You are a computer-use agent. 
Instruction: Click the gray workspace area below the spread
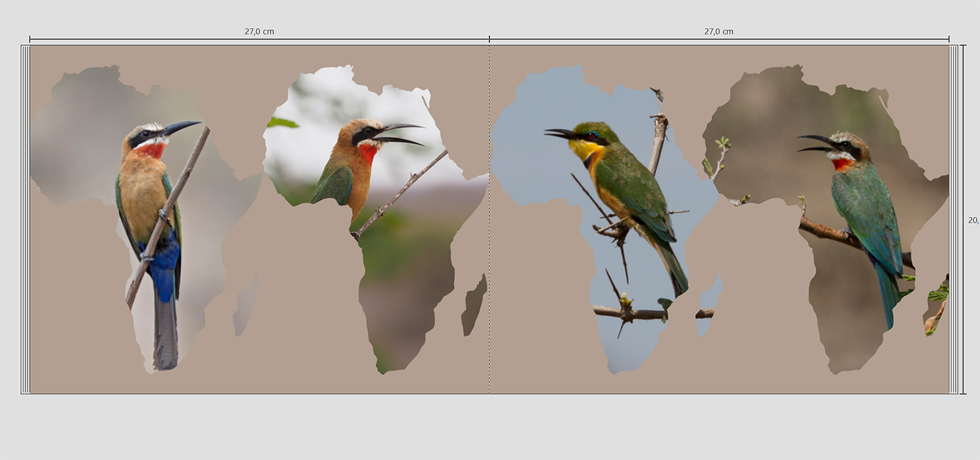(x=490, y=428)
